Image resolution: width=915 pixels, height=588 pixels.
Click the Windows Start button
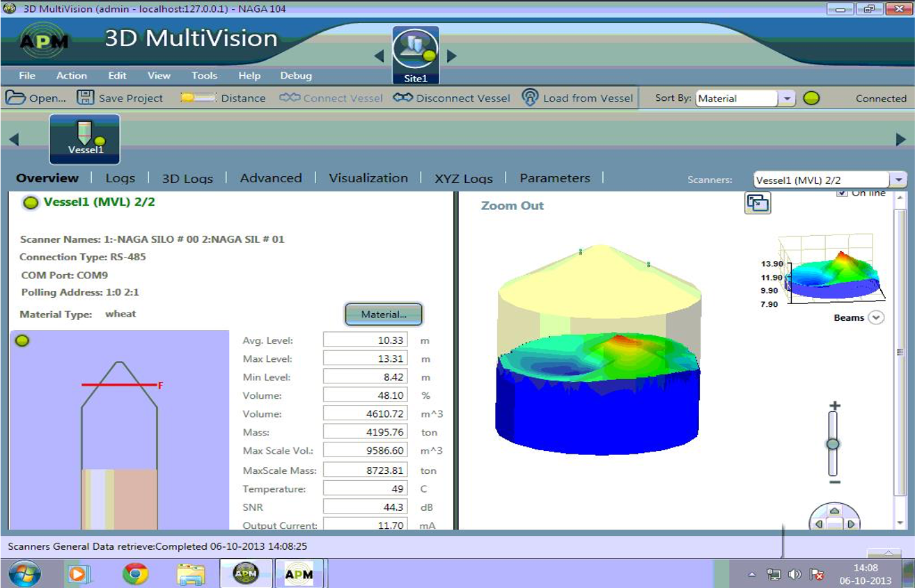[x=24, y=574]
